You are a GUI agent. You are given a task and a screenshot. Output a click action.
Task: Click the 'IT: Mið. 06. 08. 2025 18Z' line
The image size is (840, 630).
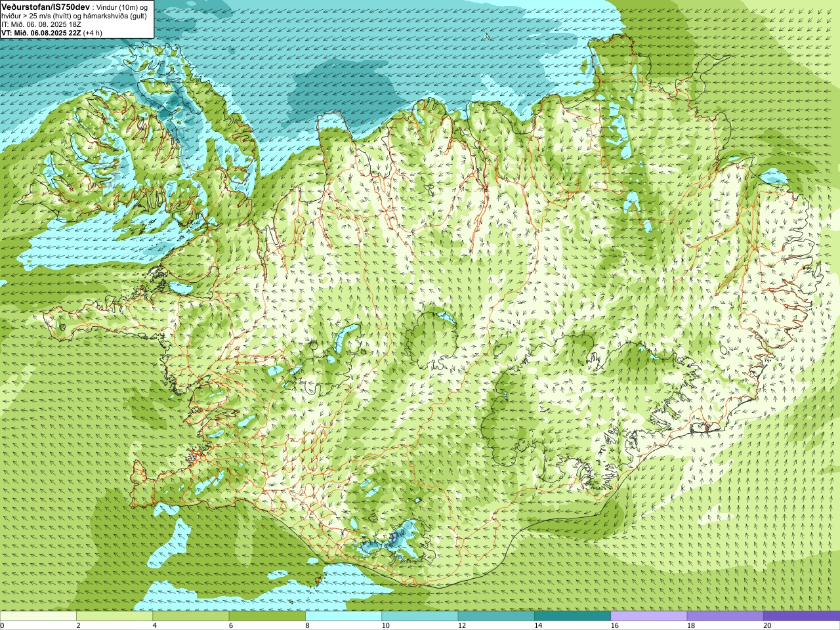pyautogui.click(x=41, y=24)
